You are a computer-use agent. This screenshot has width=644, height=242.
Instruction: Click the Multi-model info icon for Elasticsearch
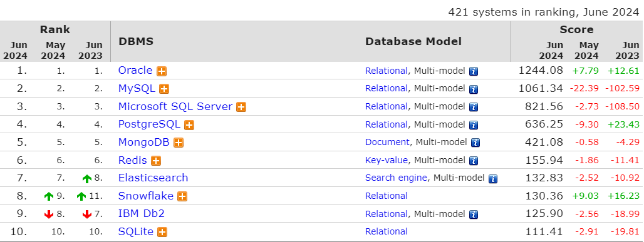coord(493,178)
